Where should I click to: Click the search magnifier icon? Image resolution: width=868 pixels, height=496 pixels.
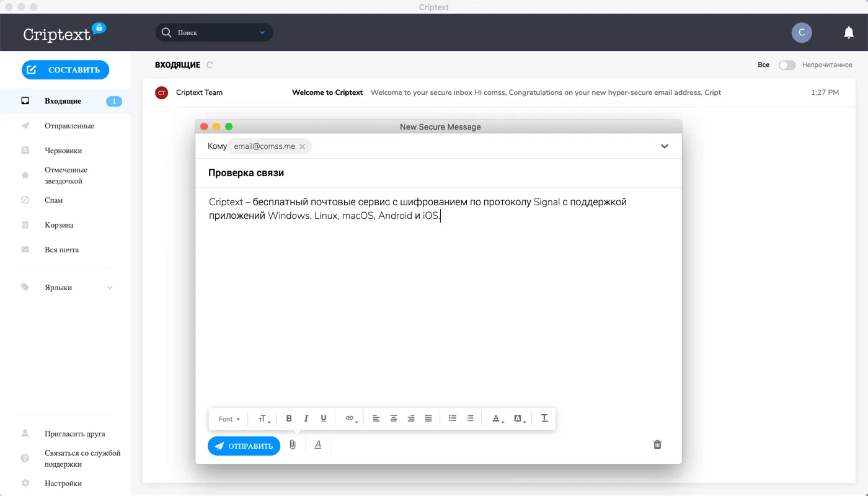[166, 32]
